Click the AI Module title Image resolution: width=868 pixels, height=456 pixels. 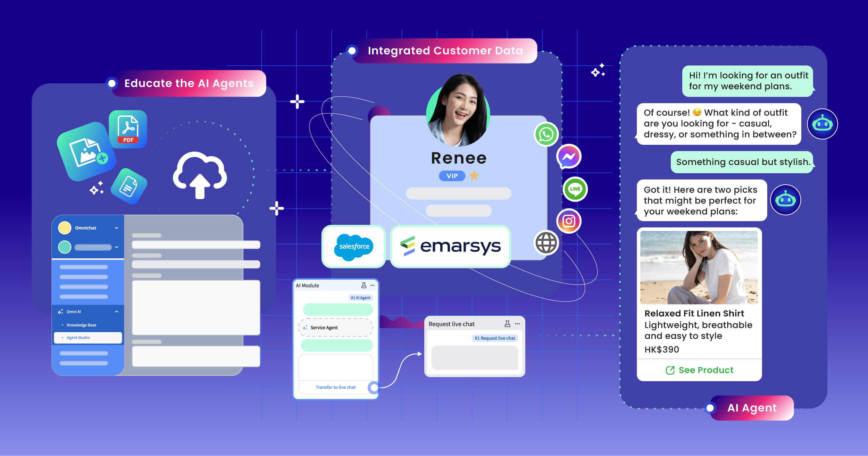pos(307,285)
